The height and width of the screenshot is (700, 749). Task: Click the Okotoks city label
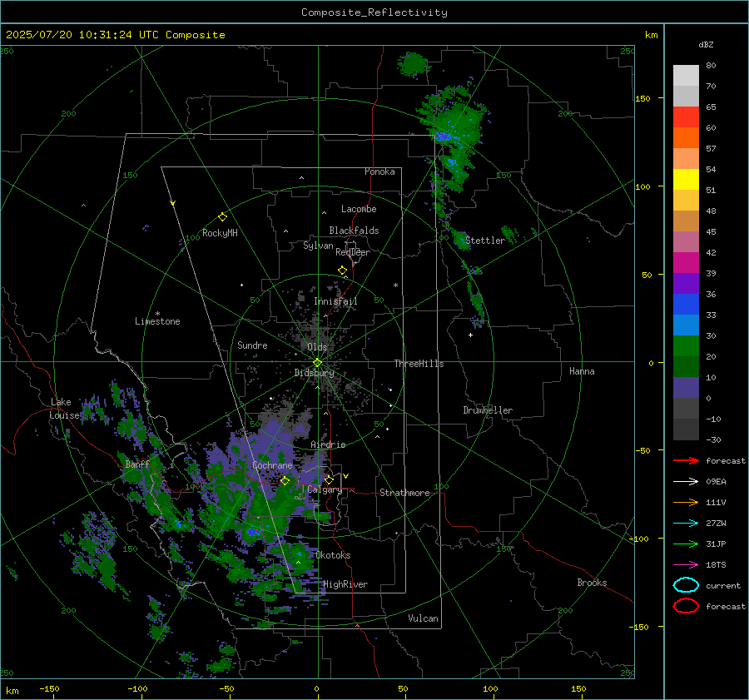(x=333, y=555)
